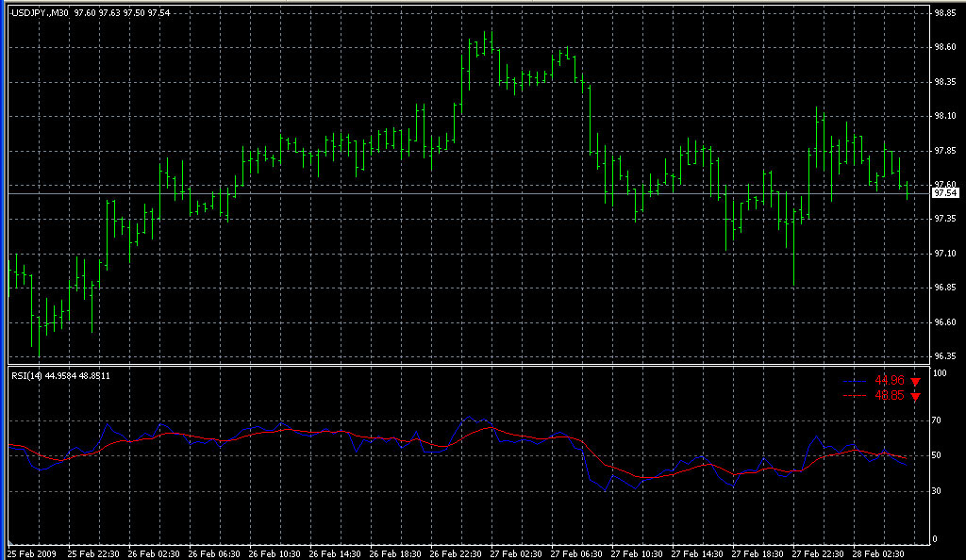Click the 26 Feb 06:30 time label
Image resolution: width=966 pixels, height=560 pixels.
tap(214, 553)
